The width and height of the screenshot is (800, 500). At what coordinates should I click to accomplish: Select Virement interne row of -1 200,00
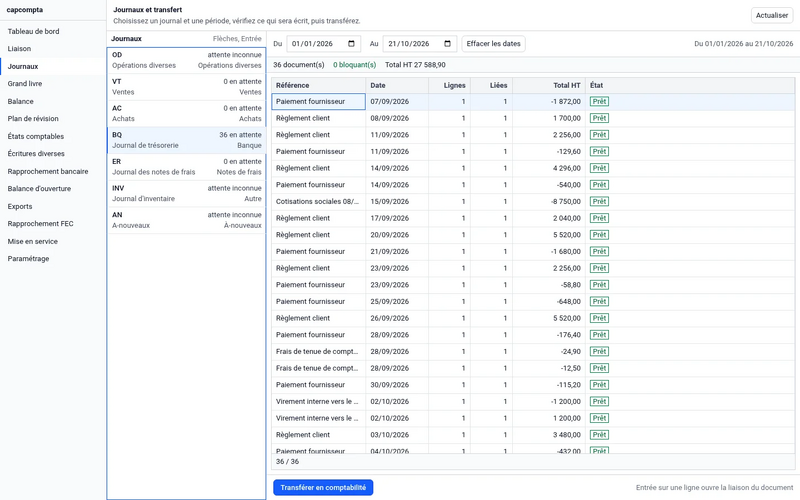(533, 402)
